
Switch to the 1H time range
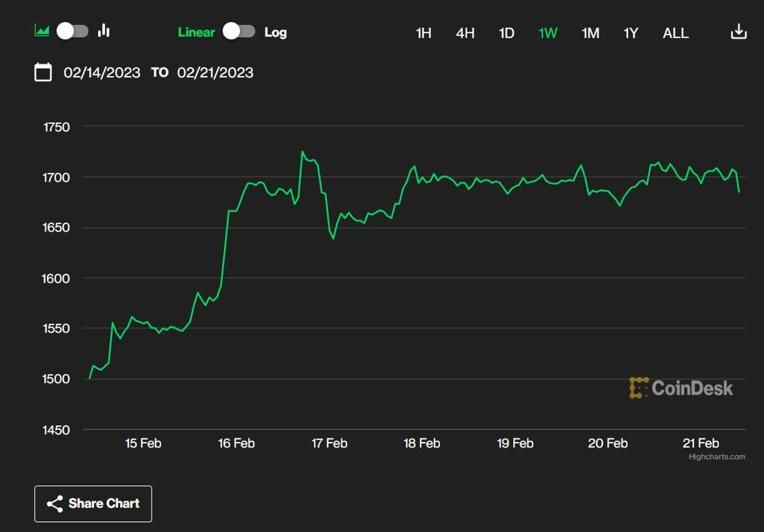(x=424, y=33)
